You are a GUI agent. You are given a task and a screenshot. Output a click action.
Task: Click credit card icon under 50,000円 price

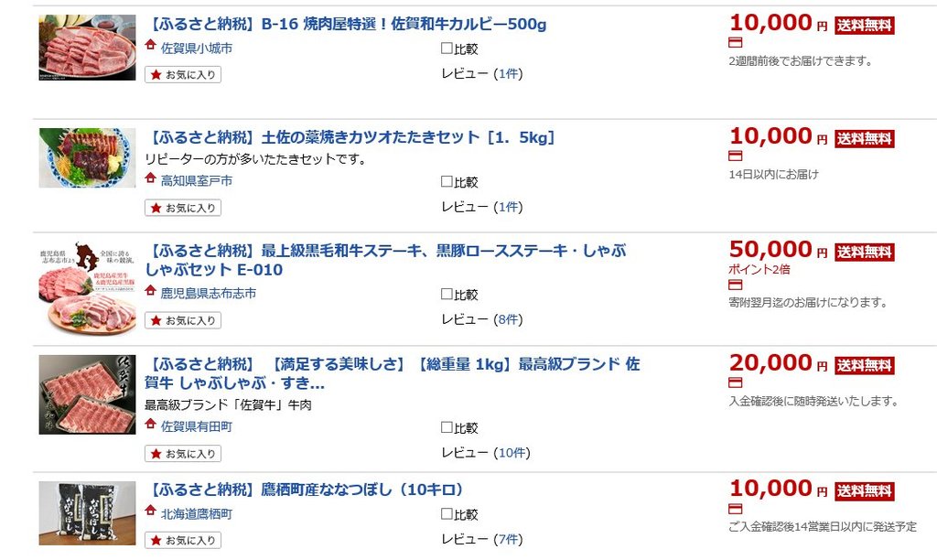736,285
